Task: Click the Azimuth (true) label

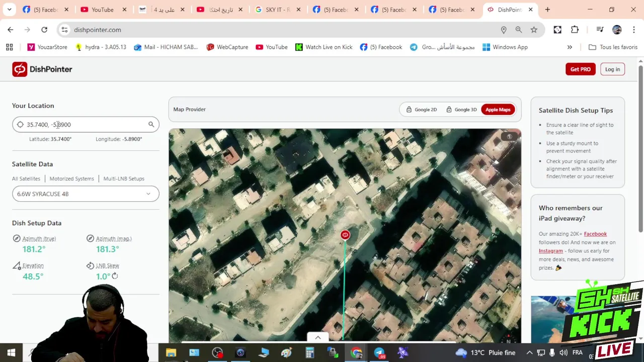Action: coord(39,239)
